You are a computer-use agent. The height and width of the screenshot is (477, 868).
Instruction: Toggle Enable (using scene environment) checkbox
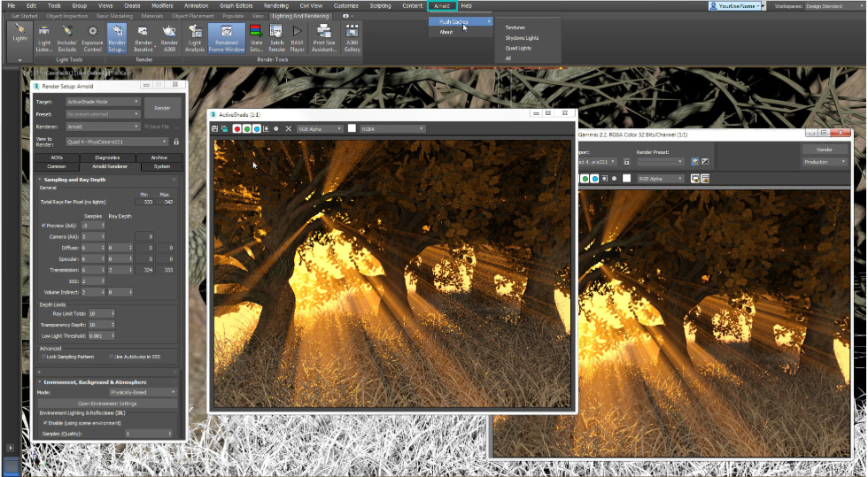pos(45,423)
